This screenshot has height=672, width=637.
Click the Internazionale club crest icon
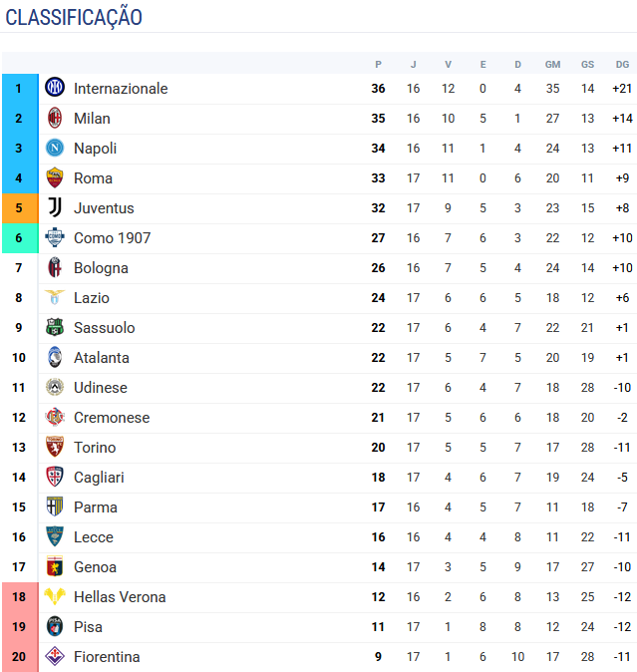(55, 88)
